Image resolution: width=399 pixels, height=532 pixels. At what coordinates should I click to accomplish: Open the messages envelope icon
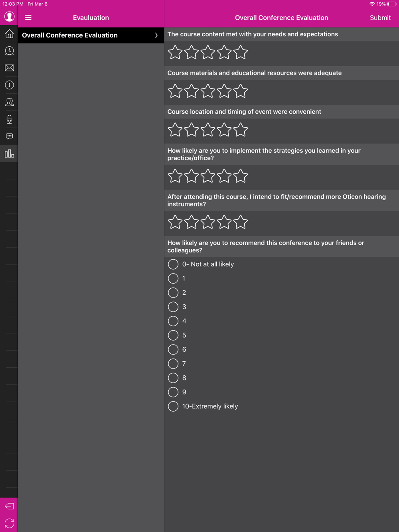point(9,68)
